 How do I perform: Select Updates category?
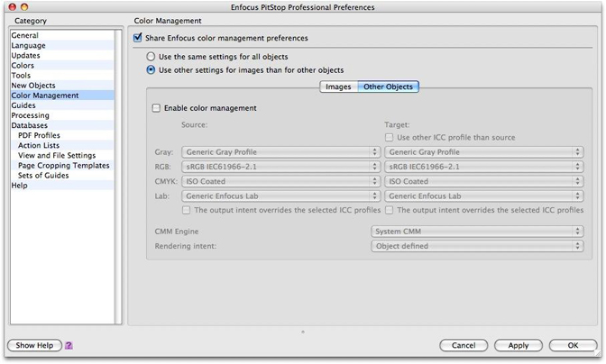pos(62,55)
